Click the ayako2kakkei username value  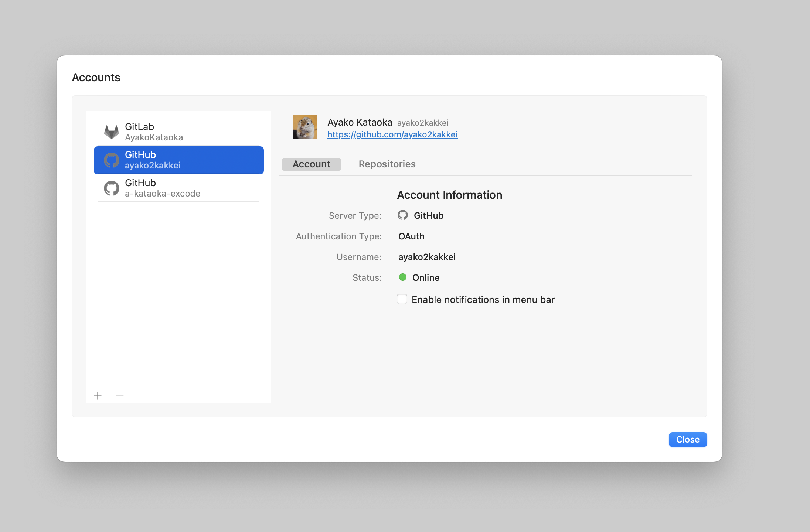click(x=427, y=257)
